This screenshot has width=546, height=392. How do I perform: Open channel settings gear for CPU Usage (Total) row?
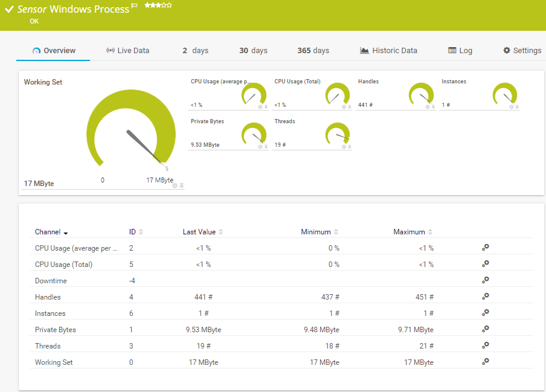tap(485, 264)
